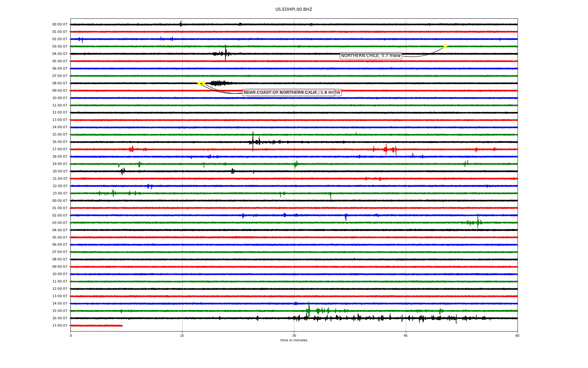
Task: Click the 22:00:07 time label
Action: (x=60, y=186)
